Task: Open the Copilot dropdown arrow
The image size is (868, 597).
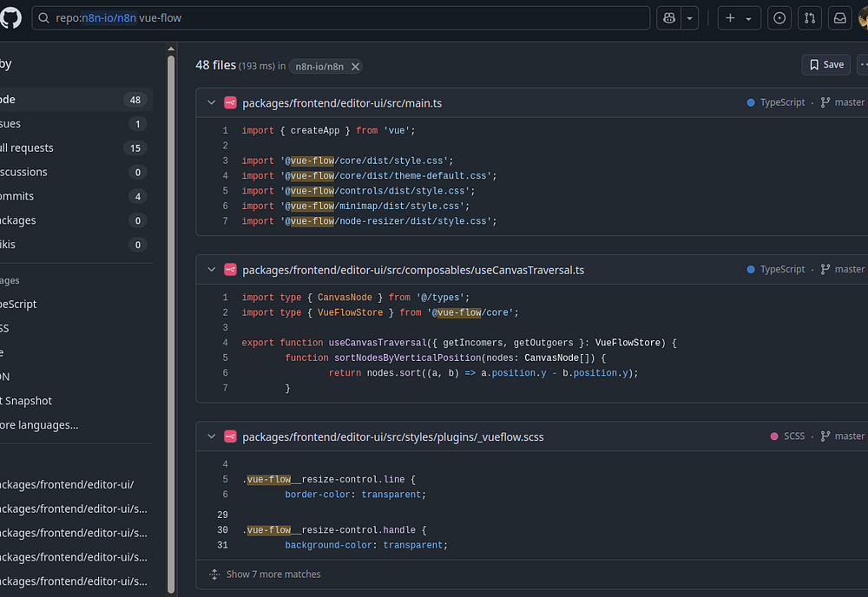Action: 690,18
